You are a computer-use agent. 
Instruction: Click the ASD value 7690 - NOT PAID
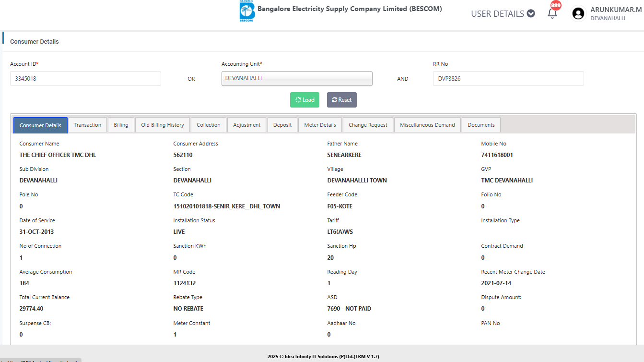(350, 309)
